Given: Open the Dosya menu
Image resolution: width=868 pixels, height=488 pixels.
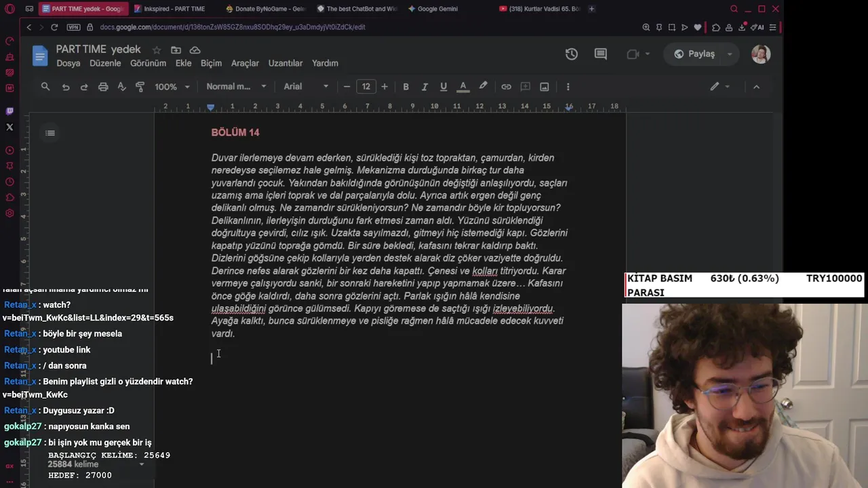Looking at the screenshot, I should point(68,63).
